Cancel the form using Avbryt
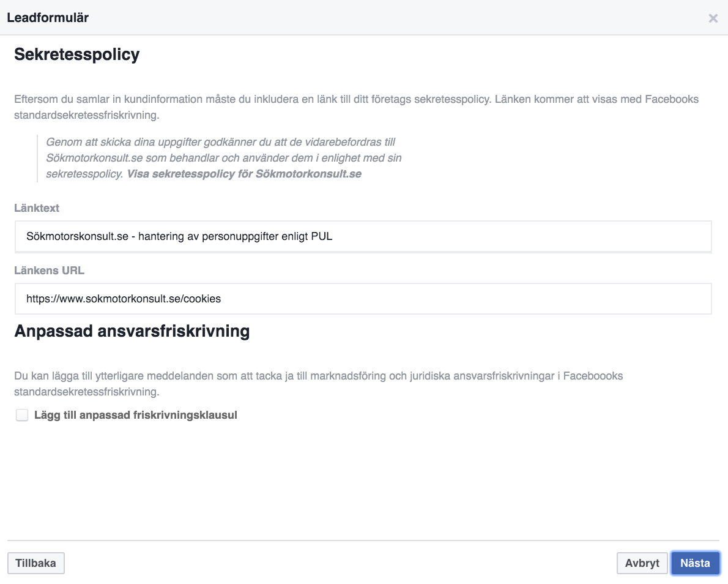Screen dimensions: 728x584 click(x=642, y=563)
